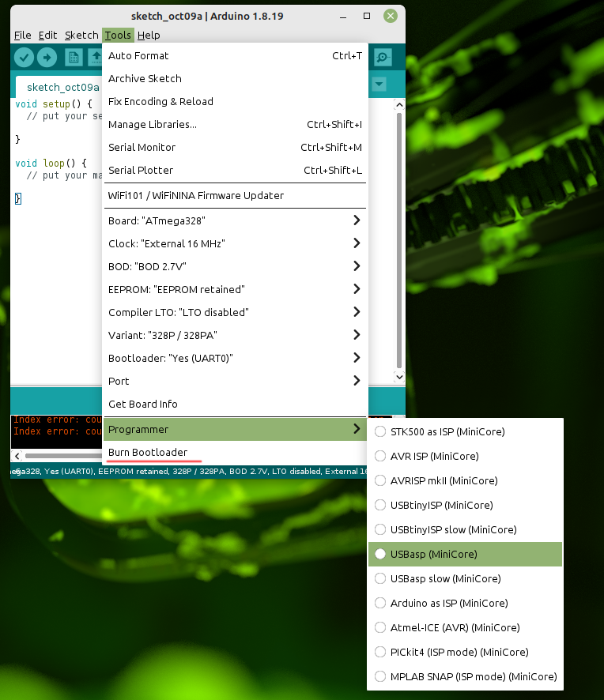Open Manage Libraries...
Image resolution: width=604 pixels, height=700 pixels.
(x=235, y=125)
